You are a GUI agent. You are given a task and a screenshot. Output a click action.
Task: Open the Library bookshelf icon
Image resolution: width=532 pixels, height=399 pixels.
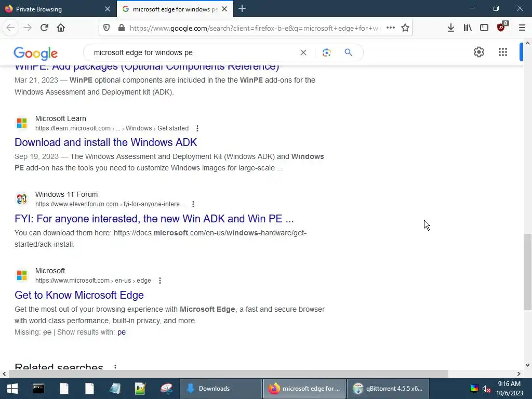(468, 28)
